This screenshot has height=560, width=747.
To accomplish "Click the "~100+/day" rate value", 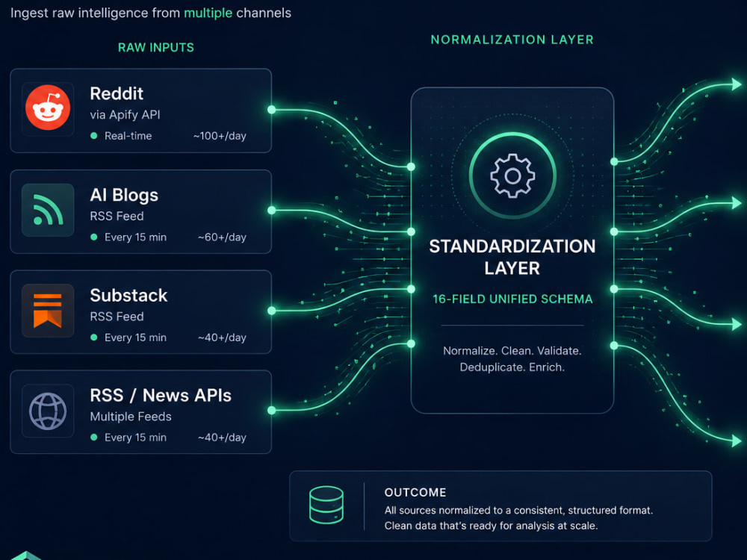I will pyautogui.click(x=220, y=136).
